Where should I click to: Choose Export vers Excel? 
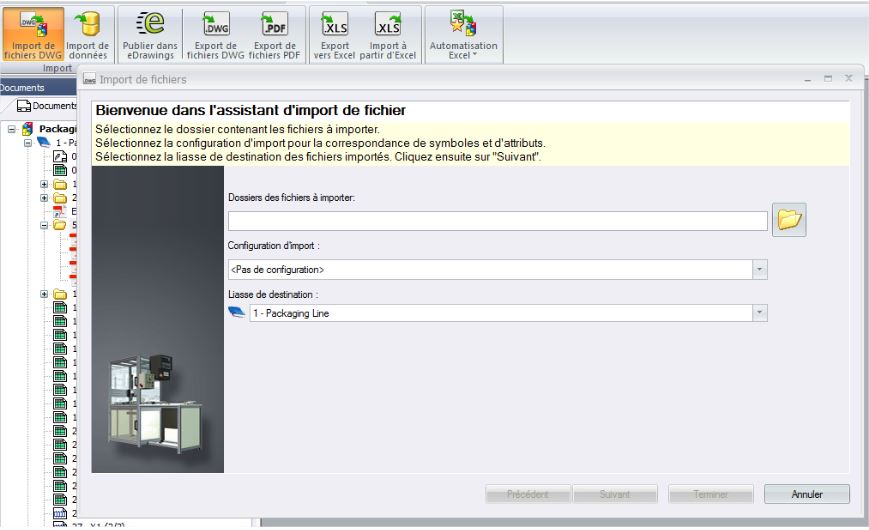[335, 34]
